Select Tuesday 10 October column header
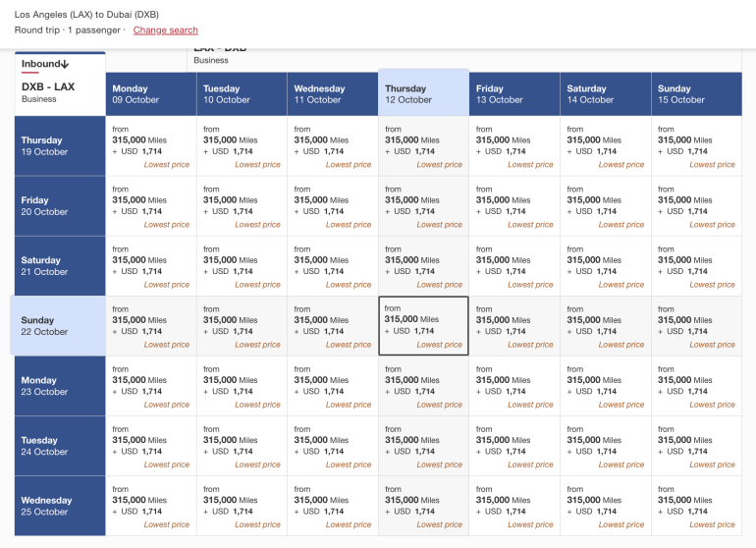 point(242,94)
